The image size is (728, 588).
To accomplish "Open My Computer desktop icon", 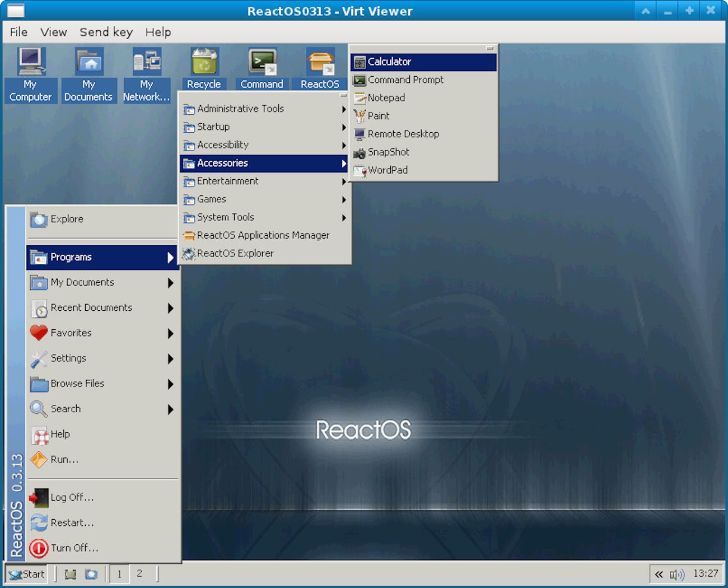I will point(30,63).
